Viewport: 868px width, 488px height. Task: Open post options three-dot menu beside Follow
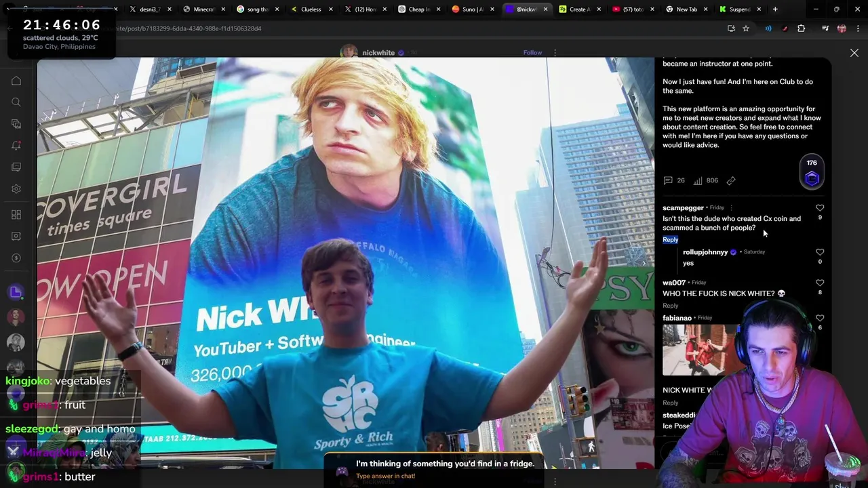[555, 52]
